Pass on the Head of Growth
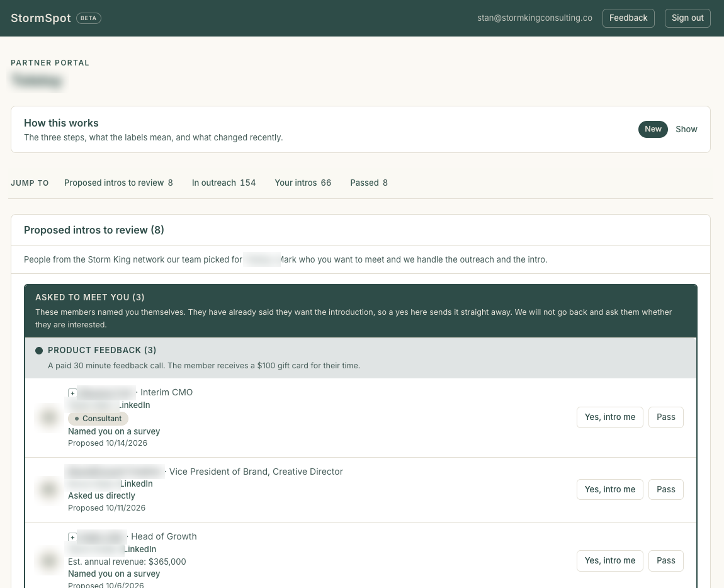 [x=666, y=561]
